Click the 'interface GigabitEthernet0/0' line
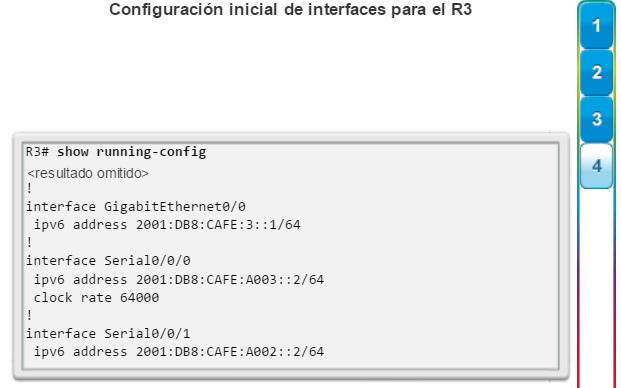The width and height of the screenshot is (621, 388). (x=136, y=206)
